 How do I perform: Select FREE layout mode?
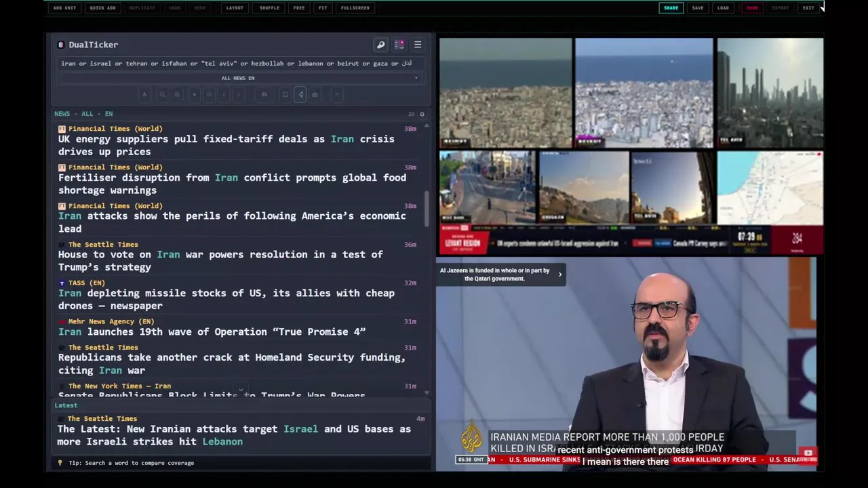pyautogui.click(x=299, y=8)
